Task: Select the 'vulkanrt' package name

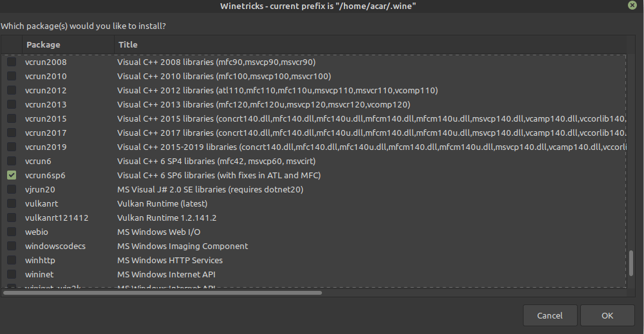Action: tap(41, 203)
